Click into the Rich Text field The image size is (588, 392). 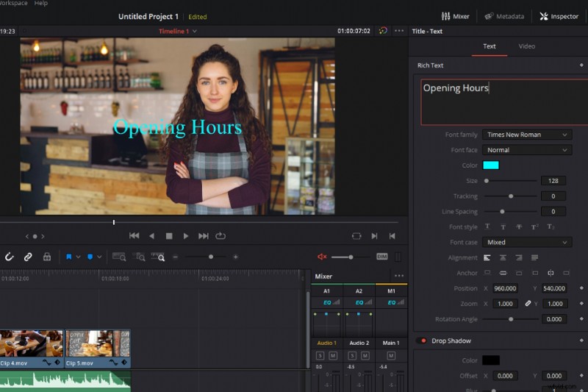tap(504, 101)
